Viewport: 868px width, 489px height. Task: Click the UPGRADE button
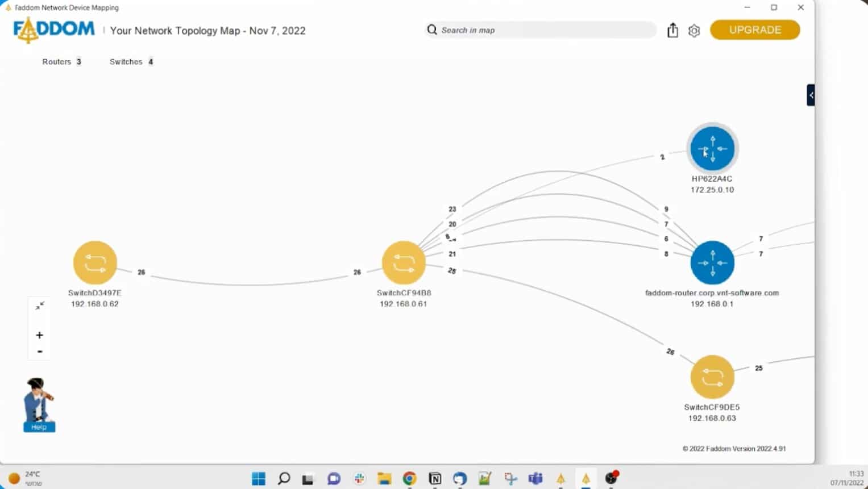click(755, 30)
